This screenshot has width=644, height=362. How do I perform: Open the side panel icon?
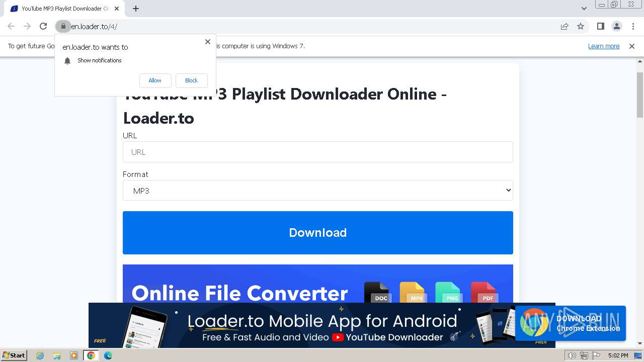click(x=600, y=26)
